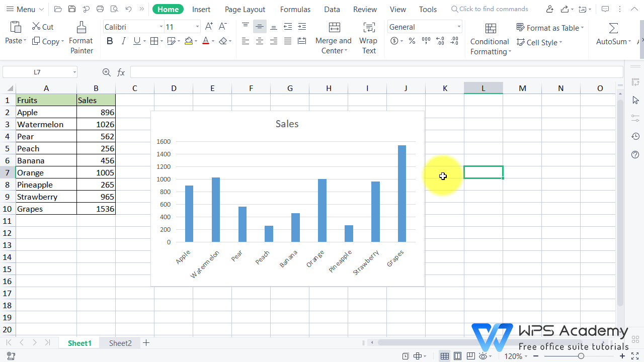Enable Wrap Text for the selection
The height and width of the screenshot is (362, 644).
[368, 35]
